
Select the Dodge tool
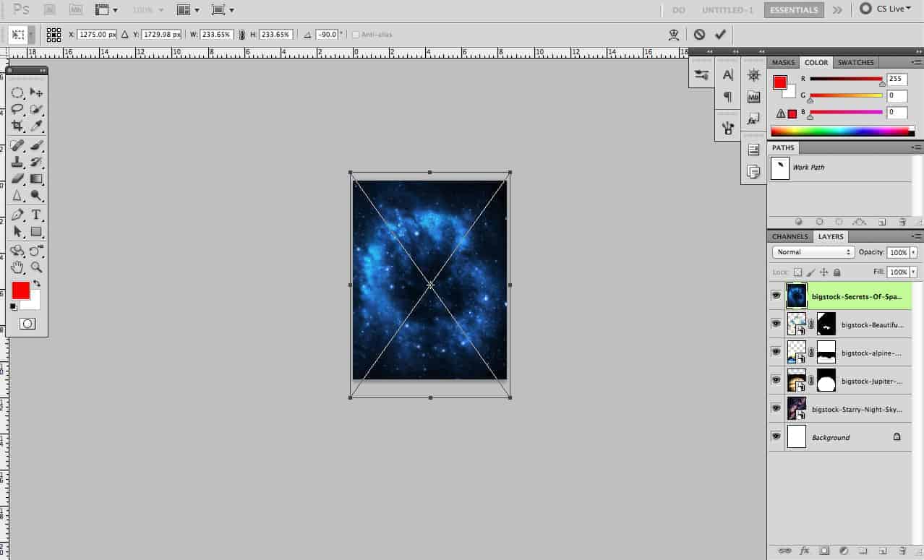tap(36, 195)
